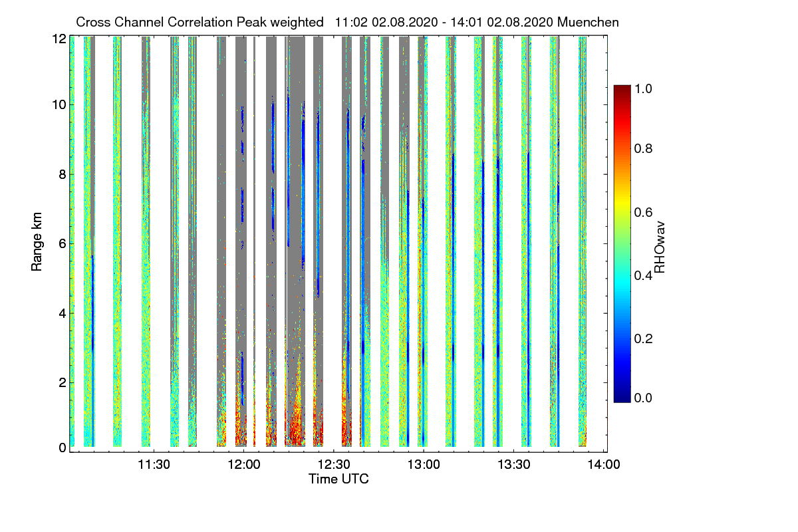This screenshot has height=532, width=798.
Task: Click the colorbar value '0.8'
Action: point(643,149)
